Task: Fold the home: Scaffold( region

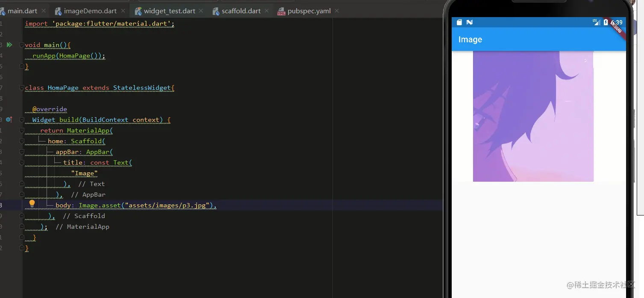Action: pyautogui.click(x=22, y=141)
